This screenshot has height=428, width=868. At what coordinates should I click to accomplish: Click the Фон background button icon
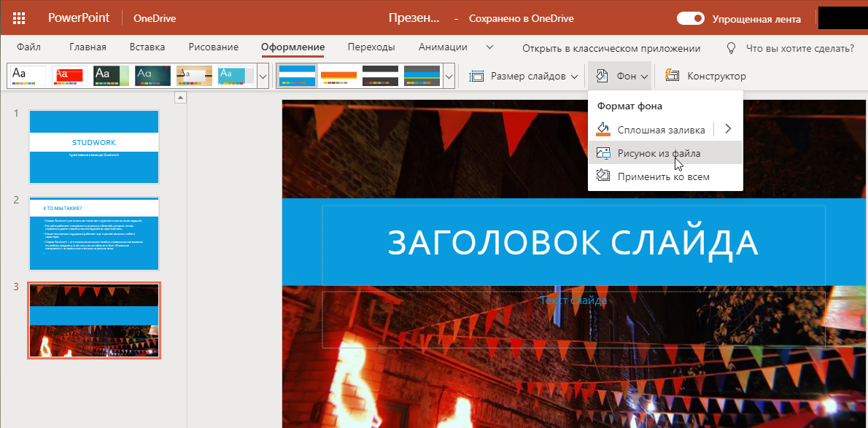click(x=602, y=76)
